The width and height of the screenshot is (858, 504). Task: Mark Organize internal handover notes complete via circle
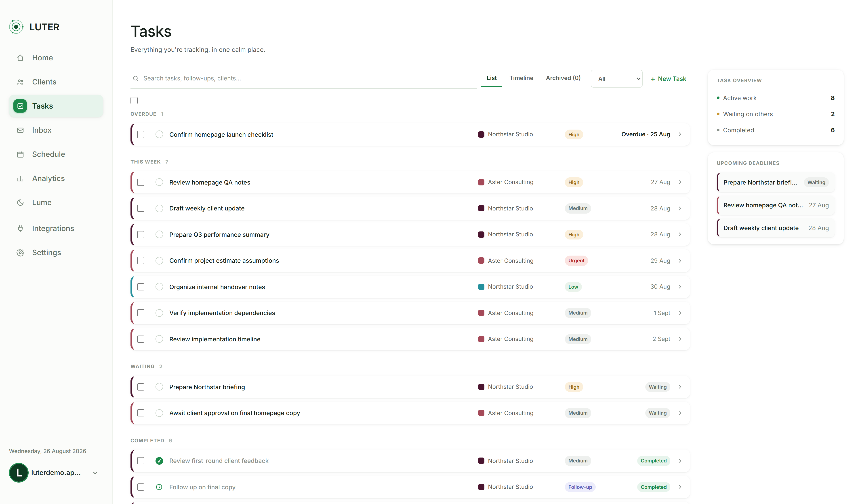pos(159,287)
